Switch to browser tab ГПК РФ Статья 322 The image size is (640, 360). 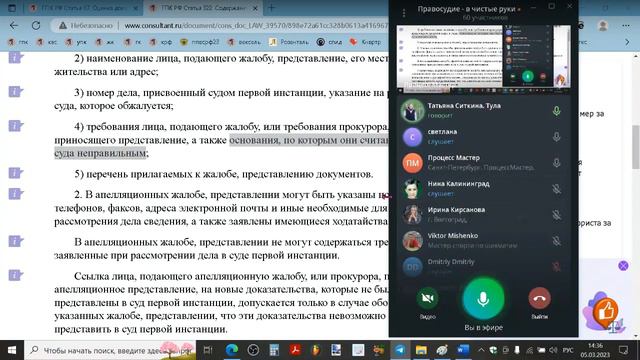pos(202,8)
